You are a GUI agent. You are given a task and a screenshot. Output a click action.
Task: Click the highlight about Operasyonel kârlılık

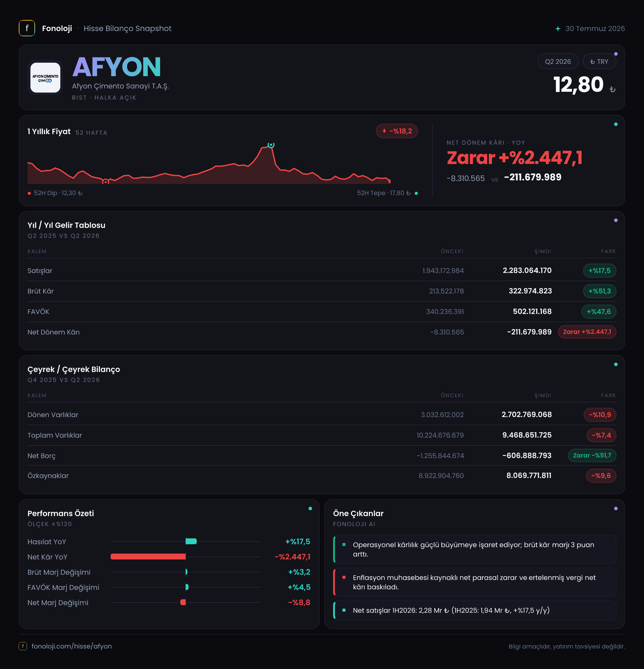pyautogui.click(x=475, y=549)
